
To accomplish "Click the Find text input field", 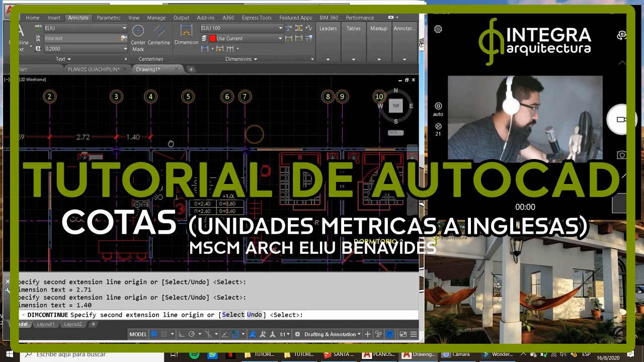I will pos(82,38).
